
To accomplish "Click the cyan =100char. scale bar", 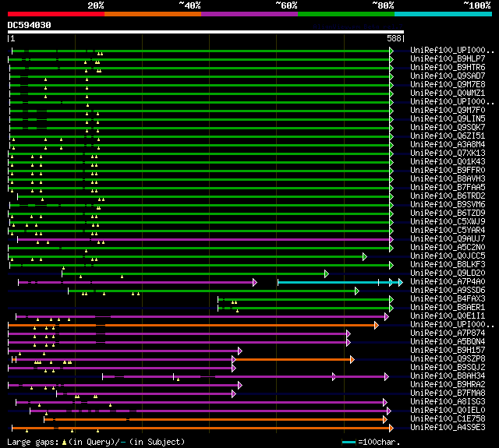I will pyautogui.click(x=349, y=442).
